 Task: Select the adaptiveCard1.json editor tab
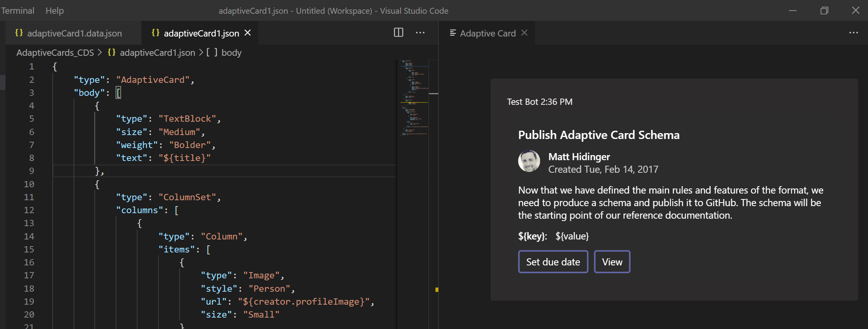coord(201,33)
